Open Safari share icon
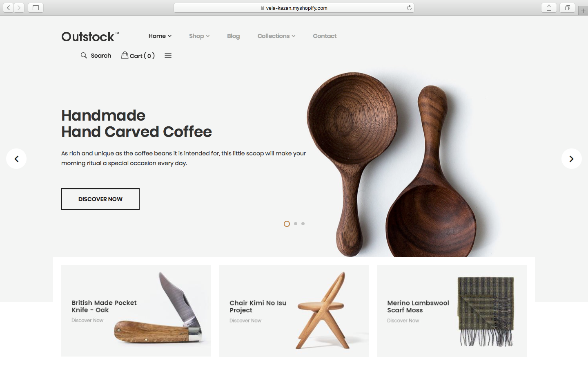This screenshot has height=368, width=588. pos(549,8)
